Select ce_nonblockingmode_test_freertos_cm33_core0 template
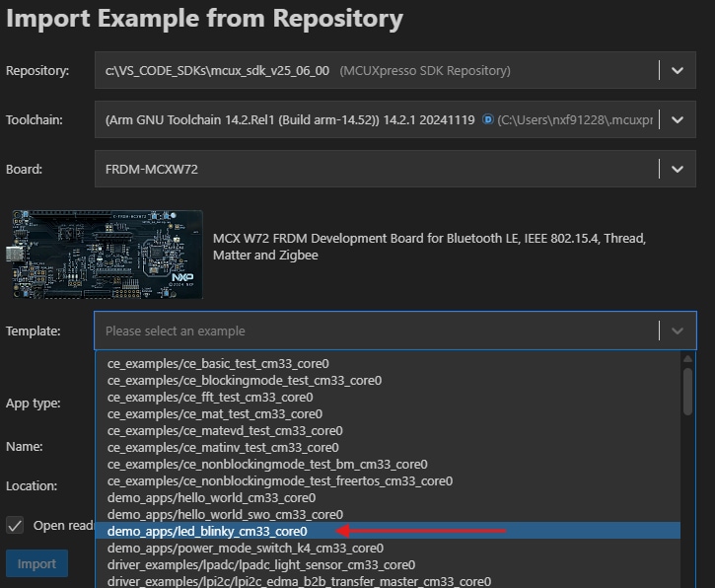 point(388,480)
